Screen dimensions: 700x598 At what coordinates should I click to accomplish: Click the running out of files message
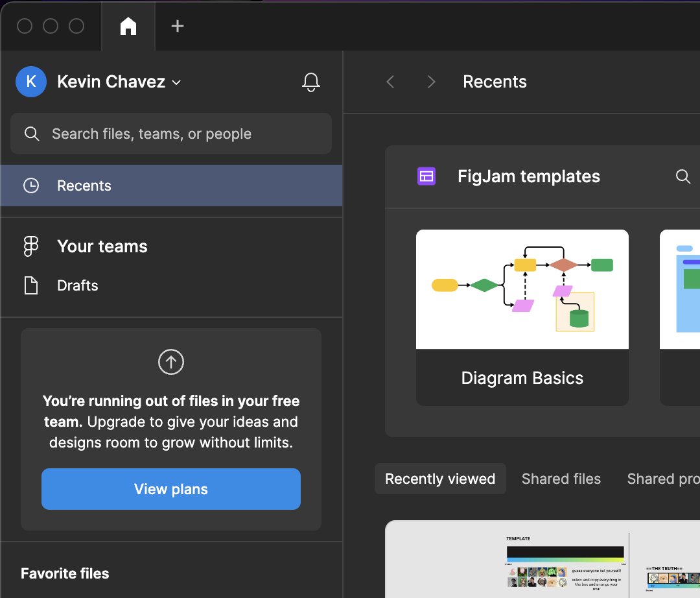click(x=171, y=422)
